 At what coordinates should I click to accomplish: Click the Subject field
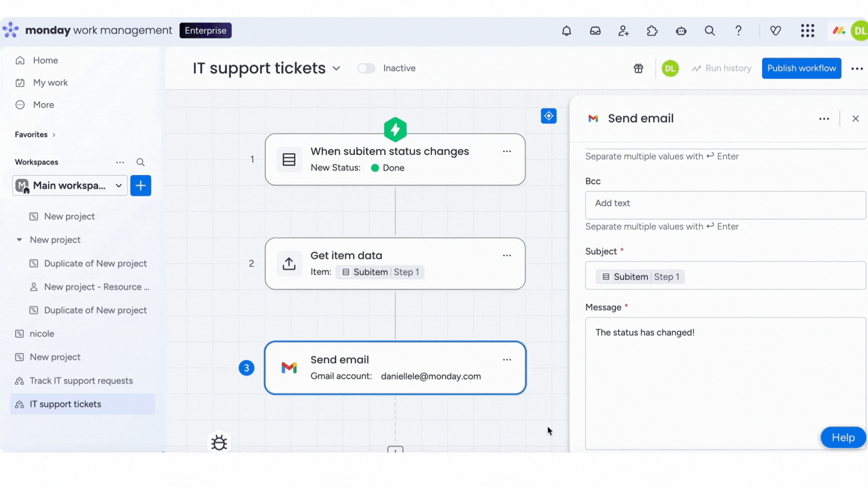[x=726, y=275]
